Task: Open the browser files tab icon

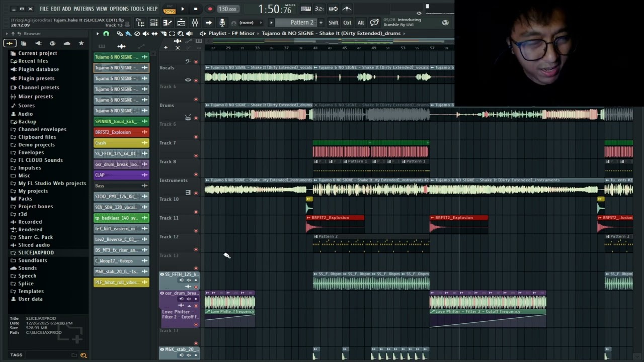Action: click(x=24, y=43)
